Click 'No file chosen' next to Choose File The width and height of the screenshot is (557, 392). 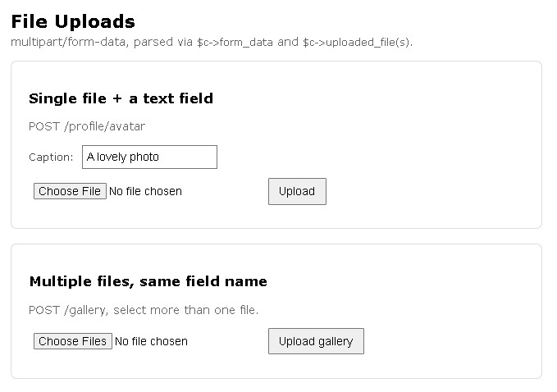point(146,191)
